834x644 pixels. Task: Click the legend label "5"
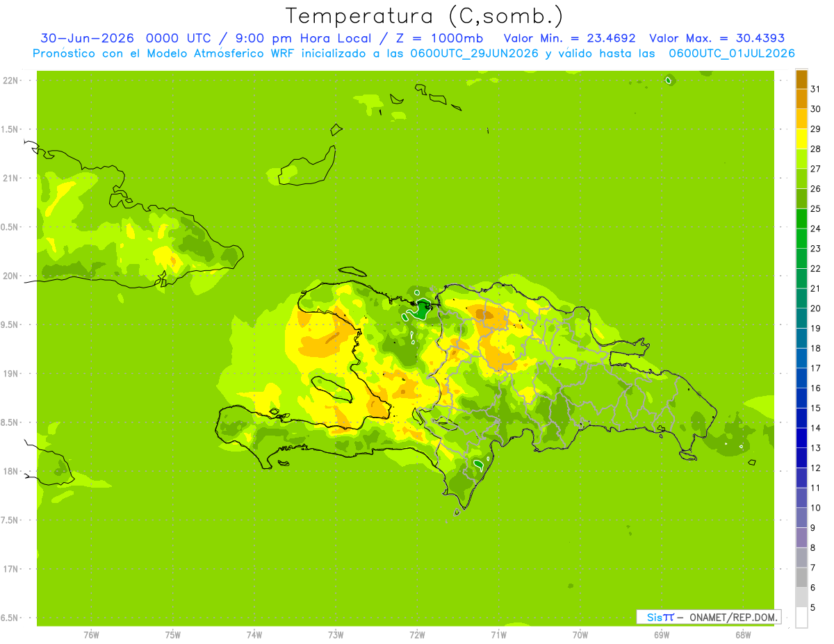click(x=813, y=607)
